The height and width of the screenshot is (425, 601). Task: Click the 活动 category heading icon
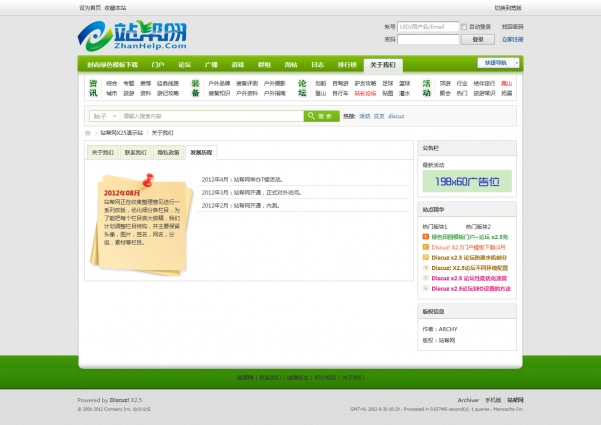coord(427,88)
